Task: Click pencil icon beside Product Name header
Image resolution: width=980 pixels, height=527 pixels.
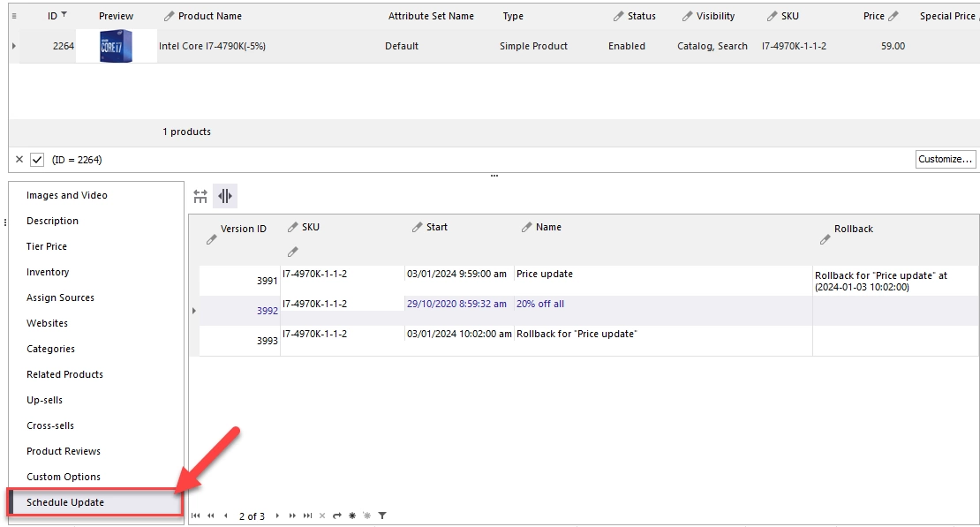Action: (169, 16)
